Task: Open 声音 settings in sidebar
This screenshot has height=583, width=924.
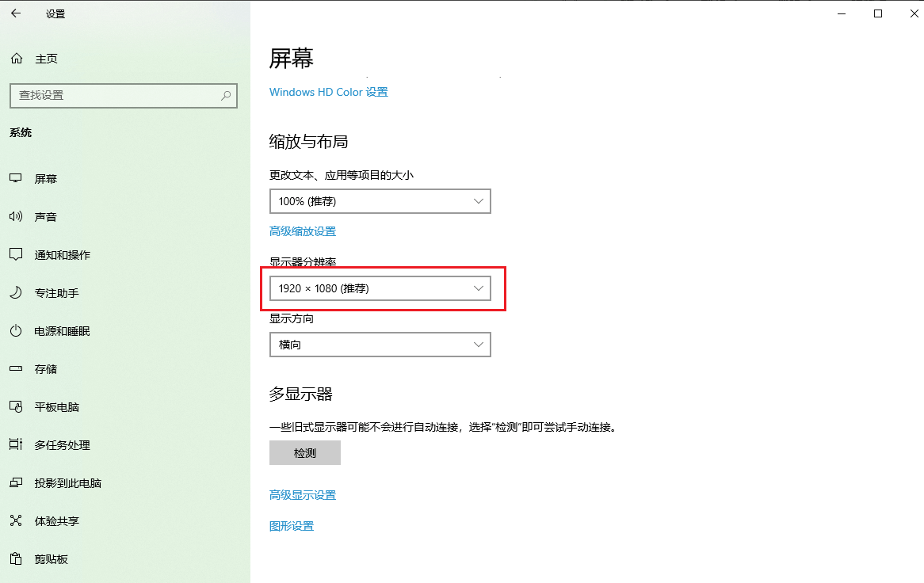Action: [x=46, y=216]
